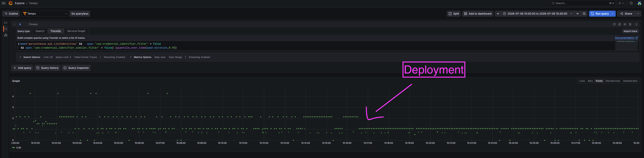Select the TraceQL query type
644x158 pixels.
point(56,31)
